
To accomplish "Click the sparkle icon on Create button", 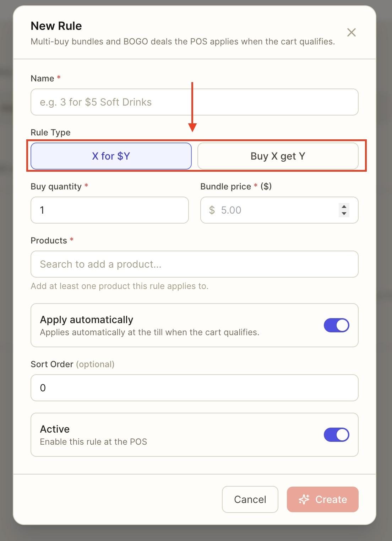I will [304, 499].
